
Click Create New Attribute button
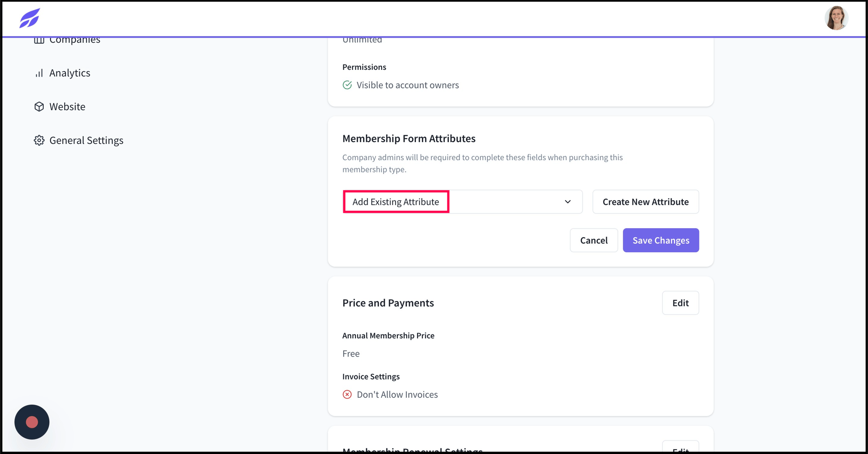click(646, 202)
